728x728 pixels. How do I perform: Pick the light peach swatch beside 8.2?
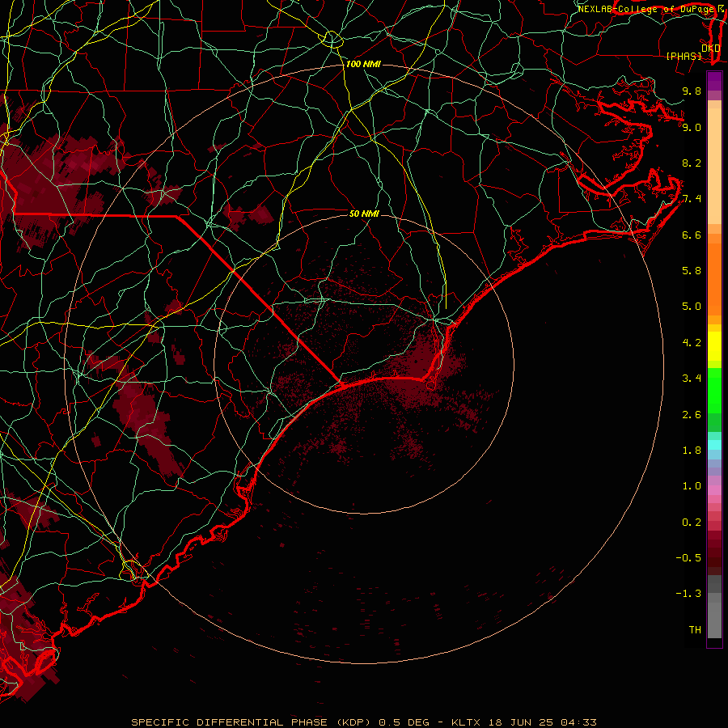coord(714,166)
